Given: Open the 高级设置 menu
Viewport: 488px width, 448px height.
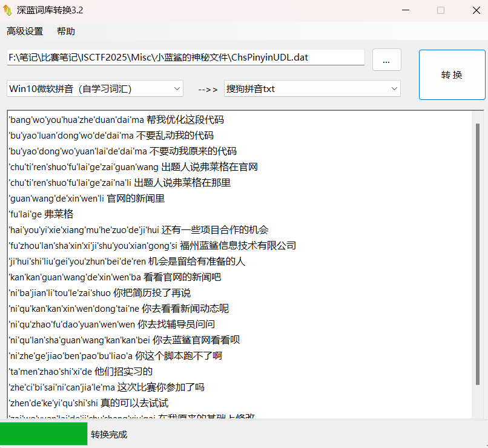Looking at the screenshot, I should (x=25, y=31).
